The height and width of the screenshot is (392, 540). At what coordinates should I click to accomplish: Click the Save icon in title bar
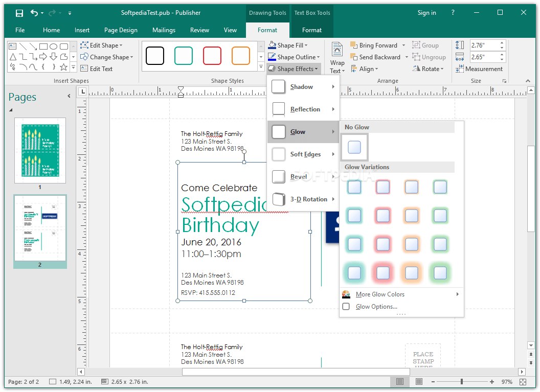[19, 13]
